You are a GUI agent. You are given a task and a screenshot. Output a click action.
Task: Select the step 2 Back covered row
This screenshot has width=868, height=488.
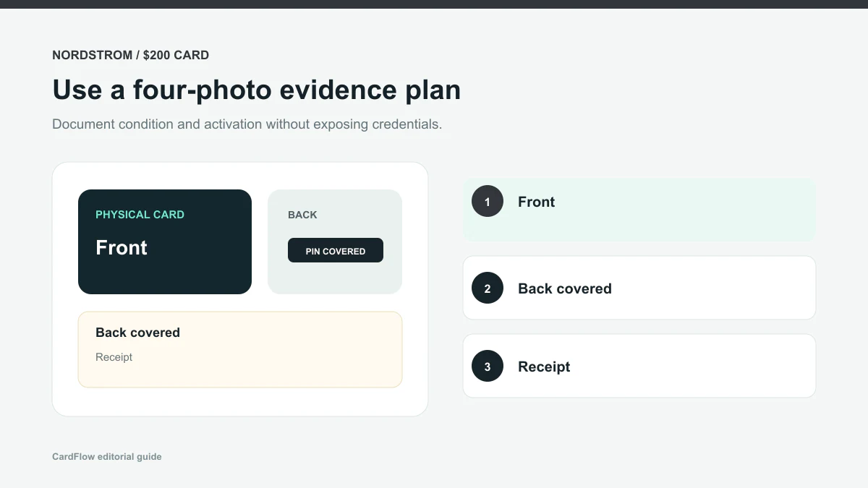[639, 288]
